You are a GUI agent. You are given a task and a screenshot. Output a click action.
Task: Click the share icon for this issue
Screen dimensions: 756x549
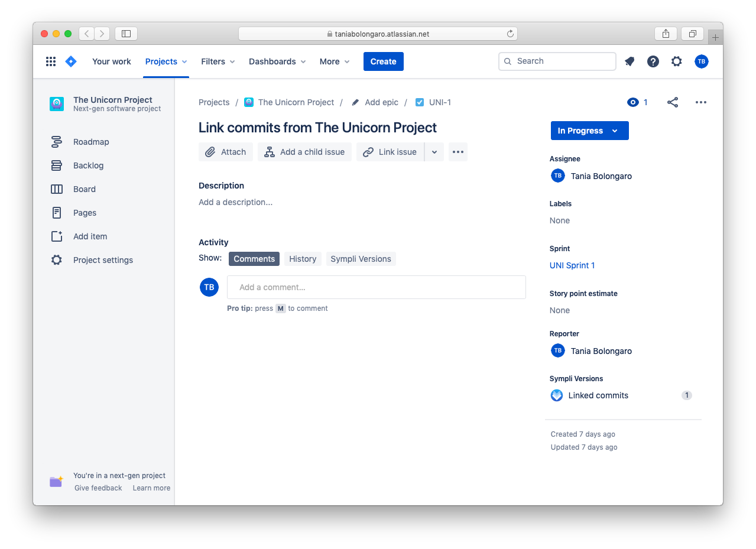pos(673,102)
